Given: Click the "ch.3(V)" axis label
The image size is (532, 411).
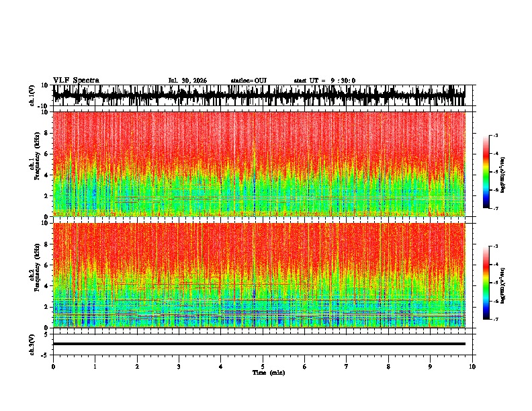Looking at the screenshot, I should click(32, 345).
